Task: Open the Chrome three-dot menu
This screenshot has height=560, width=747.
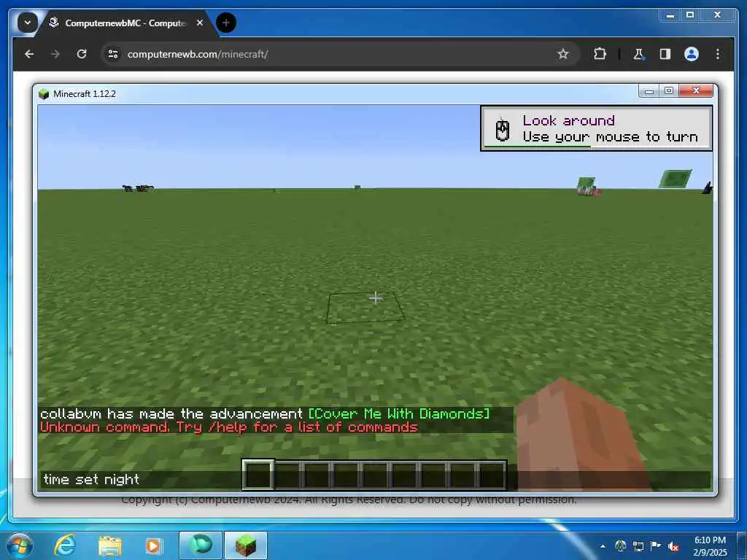Action: (x=718, y=54)
